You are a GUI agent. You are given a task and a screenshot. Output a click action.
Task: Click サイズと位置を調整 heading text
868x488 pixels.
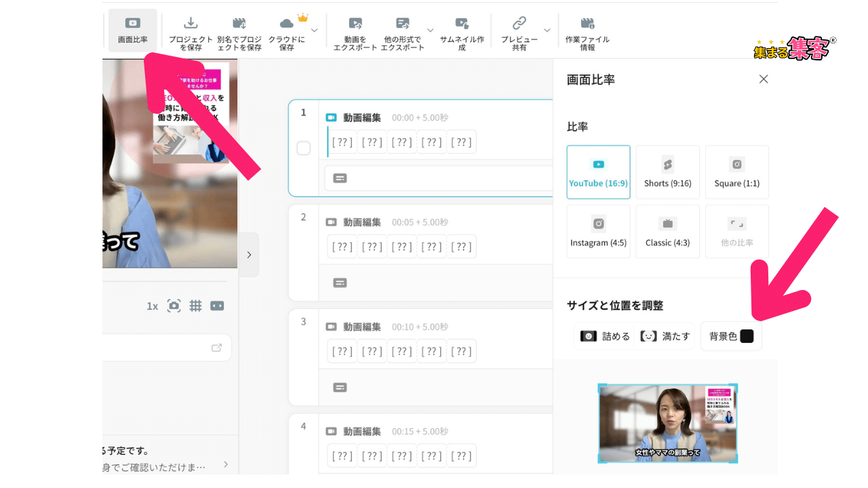tap(615, 306)
